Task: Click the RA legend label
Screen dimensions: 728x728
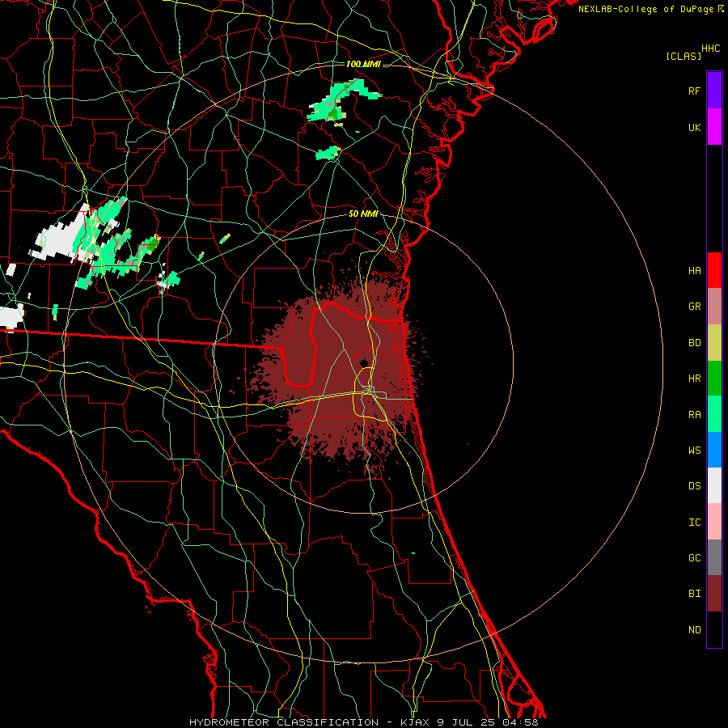Action: click(694, 415)
